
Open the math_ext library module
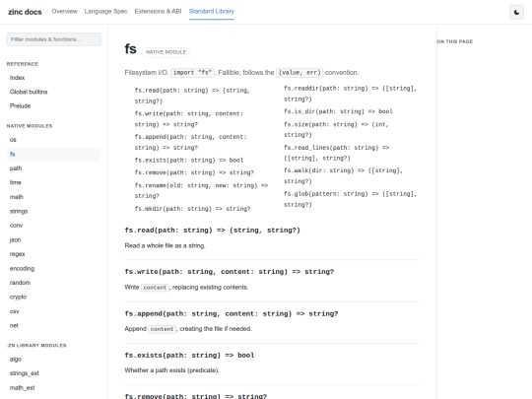pos(53,387)
